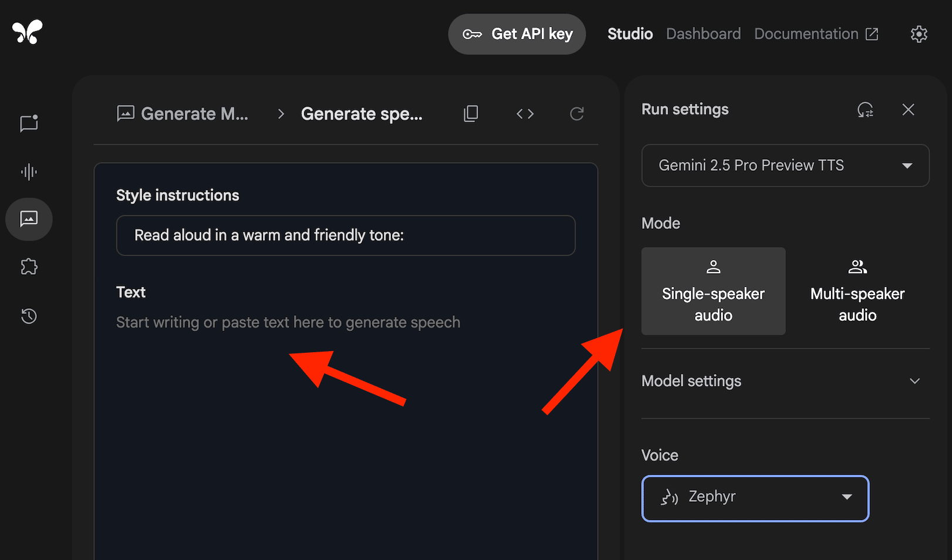Screen dimensions: 952x560
Task: Go back to Generate M... breadcrumb
Action: tap(183, 113)
